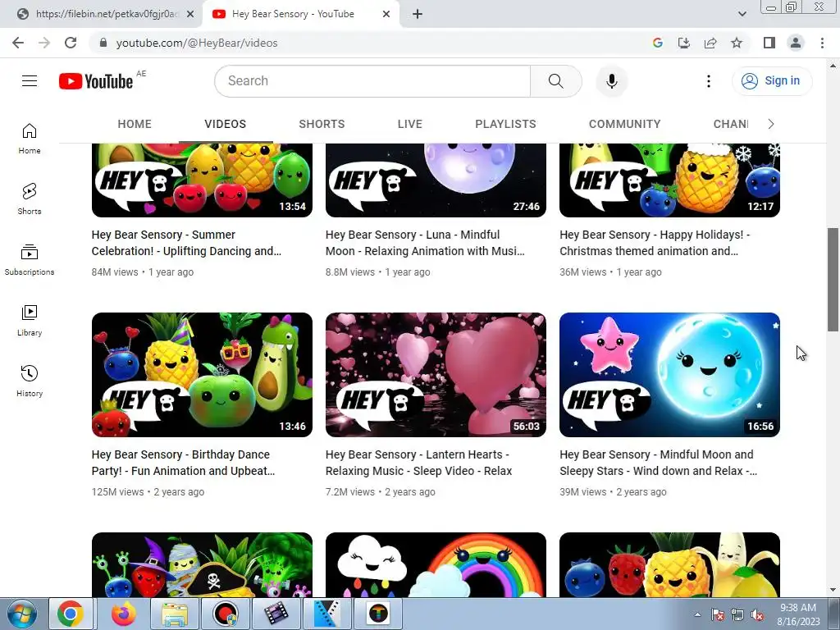Close the filebin.net tab
The width and height of the screenshot is (840, 630).
pos(190,14)
